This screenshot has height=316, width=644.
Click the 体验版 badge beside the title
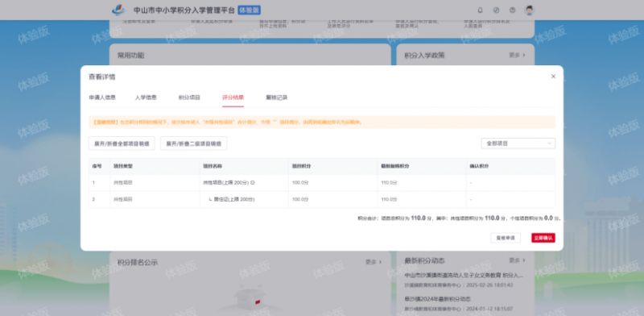click(249, 10)
